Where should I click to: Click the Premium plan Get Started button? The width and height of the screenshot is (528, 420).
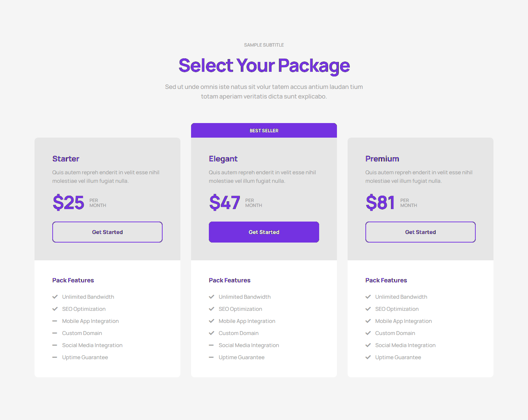pos(421,232)
